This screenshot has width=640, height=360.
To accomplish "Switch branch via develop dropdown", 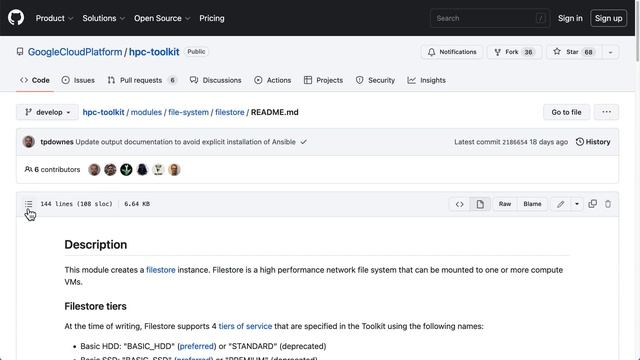I will click(47, 112).
